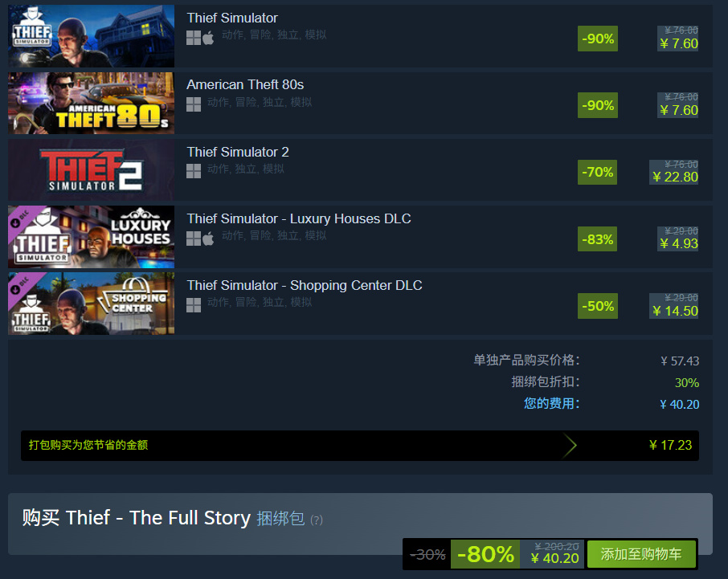
Task: Open the Luxury Houses DLC title link
Action: point(299,218)
